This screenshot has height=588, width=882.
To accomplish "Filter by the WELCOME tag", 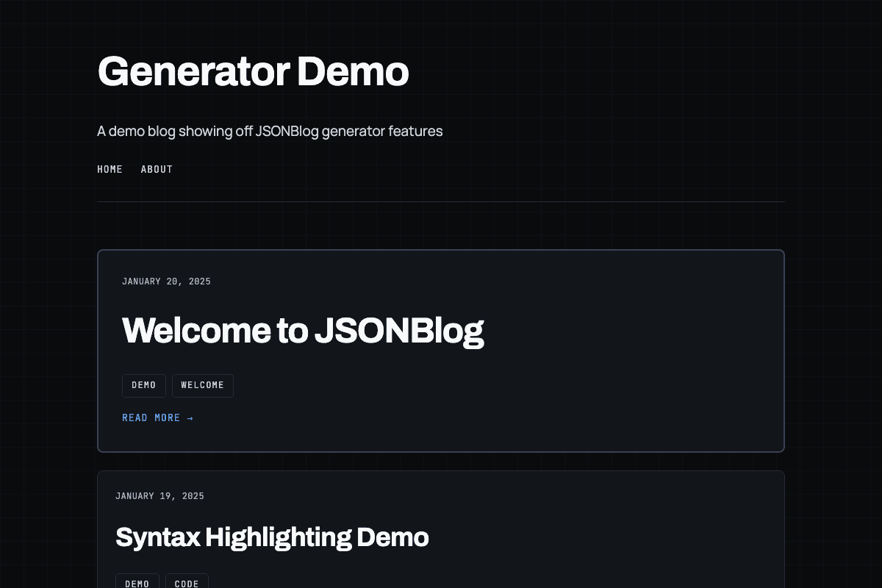I will pos(202,385).
